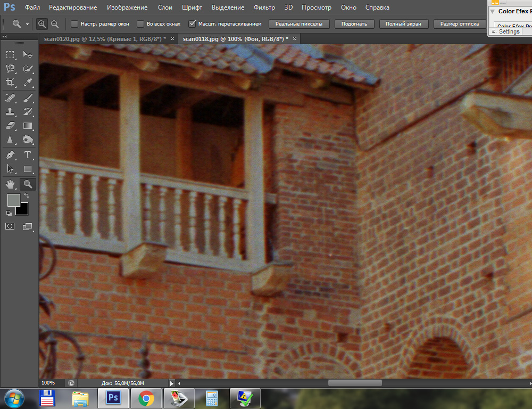Click the 'Реальные пикселы' button
Viewport: 532px width, 409px height.
(299, 24)
